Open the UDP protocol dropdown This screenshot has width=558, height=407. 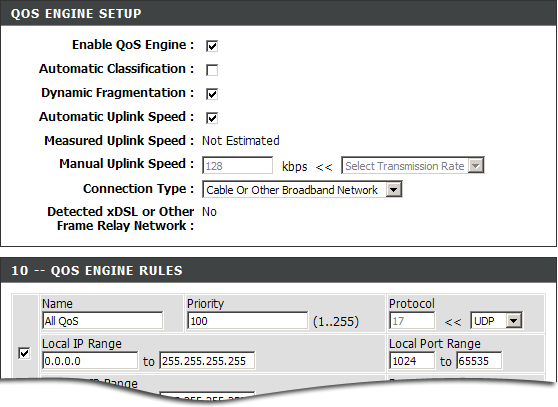pos(496,321)
